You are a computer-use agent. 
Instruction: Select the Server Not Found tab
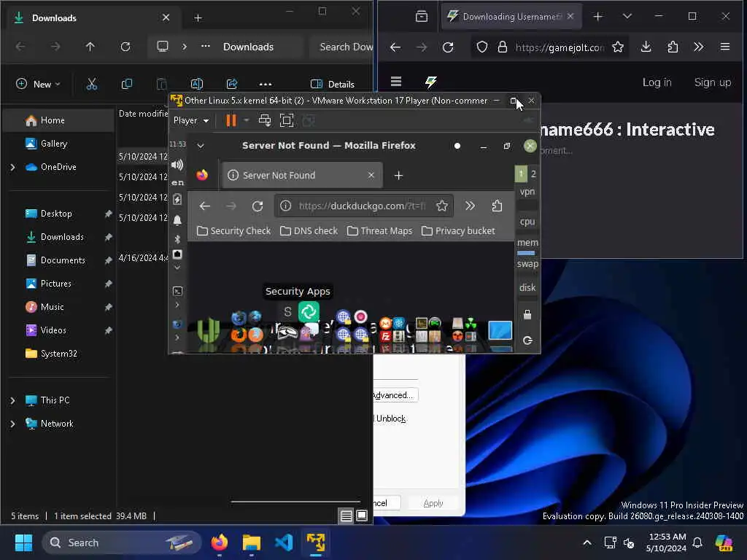[x=302, y=175]
